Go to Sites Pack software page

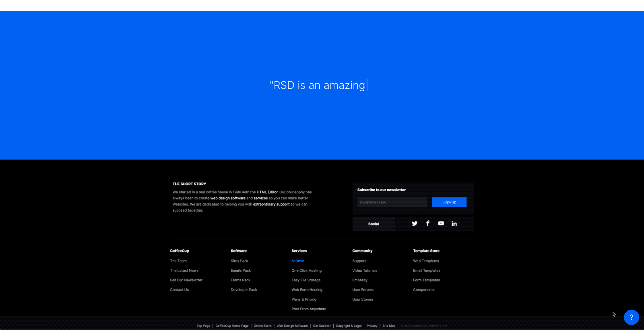click(239, 261)
